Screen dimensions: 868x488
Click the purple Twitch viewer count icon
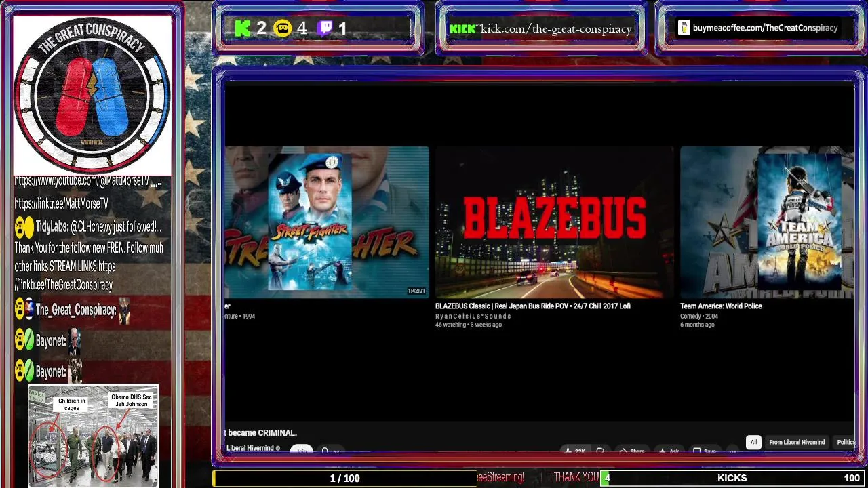[325, 28]
